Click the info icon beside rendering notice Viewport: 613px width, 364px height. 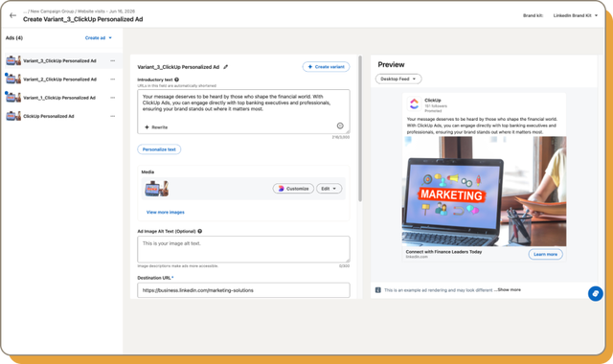tap(378, 290)
